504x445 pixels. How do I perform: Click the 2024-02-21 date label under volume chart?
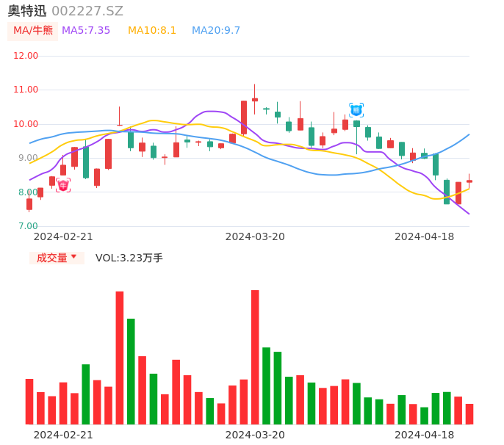pyautogui.click(x=63, y=435)
